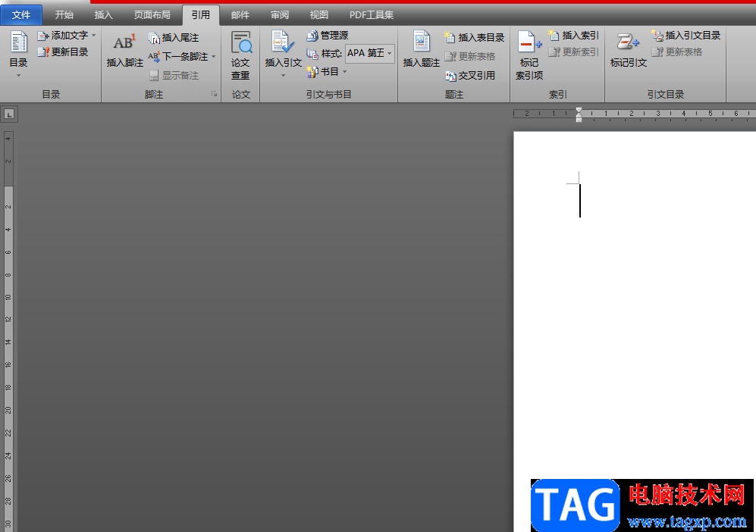Click 插入表目录 table of figures

coord(474,37)
